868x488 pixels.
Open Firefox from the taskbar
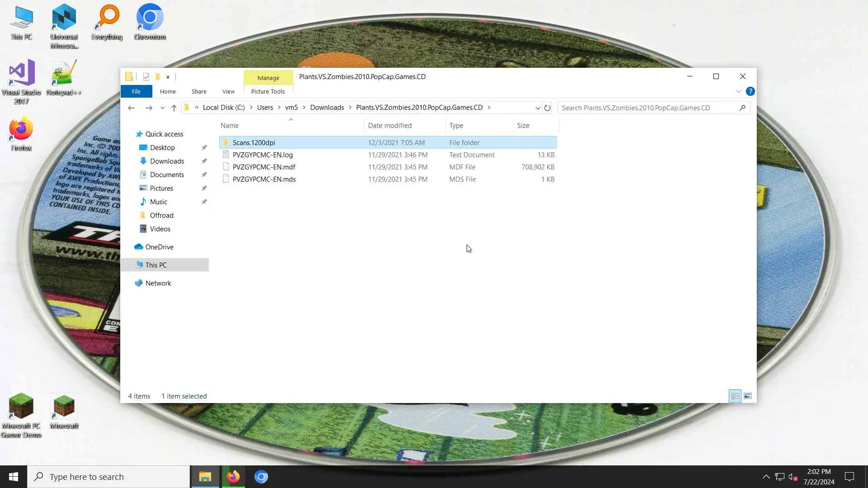(233, 477)
